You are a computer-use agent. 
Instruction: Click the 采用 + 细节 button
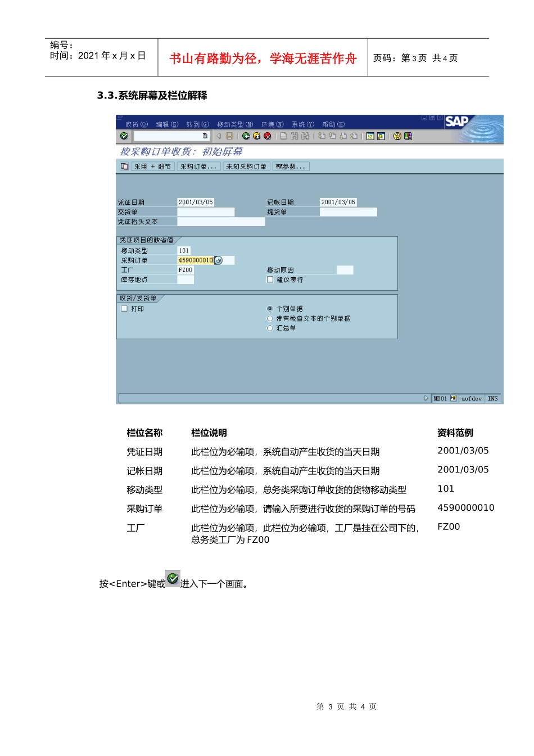click(152, 166)
